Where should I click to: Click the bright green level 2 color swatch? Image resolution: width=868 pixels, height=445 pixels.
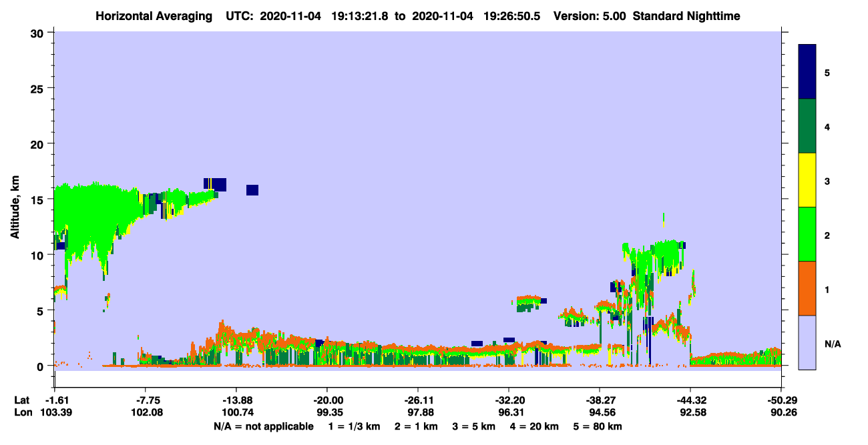click(807, 234)
